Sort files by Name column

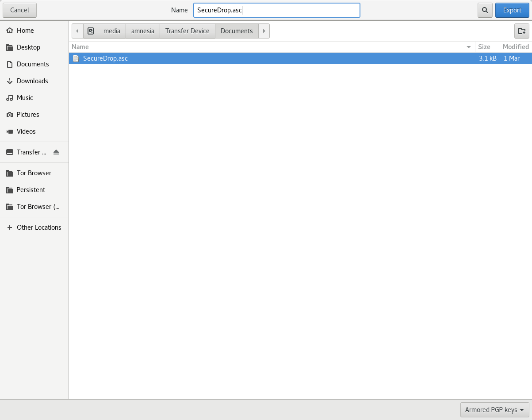(272, 47)
